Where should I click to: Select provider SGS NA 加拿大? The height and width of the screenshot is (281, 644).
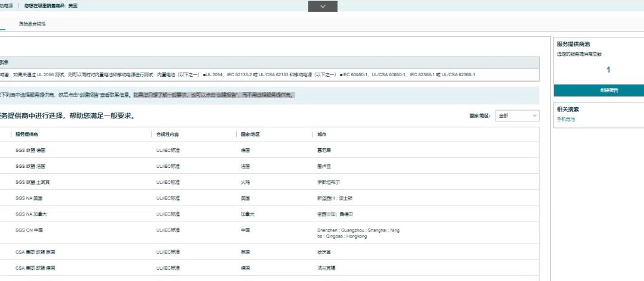(x=32, y=214)
